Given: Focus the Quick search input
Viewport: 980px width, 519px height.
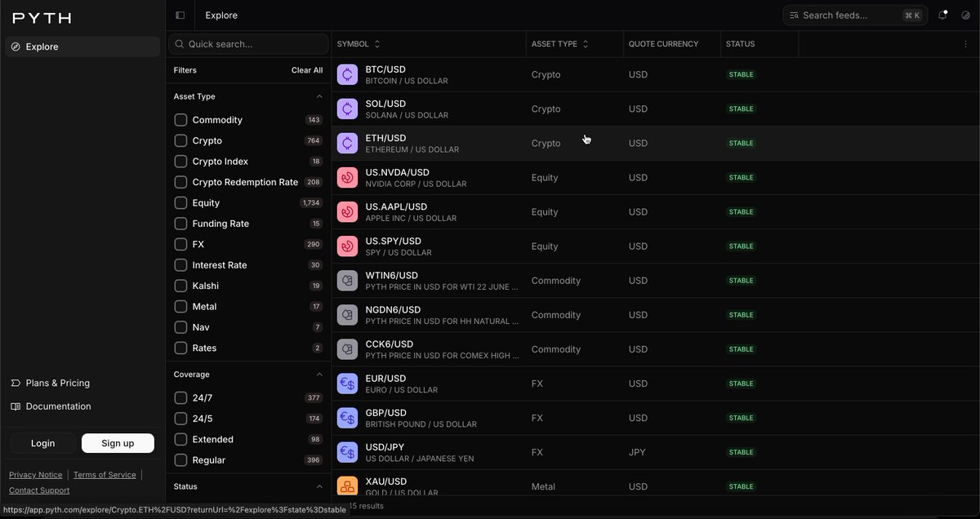Looking at the screenshot, I should coord(248,44).
